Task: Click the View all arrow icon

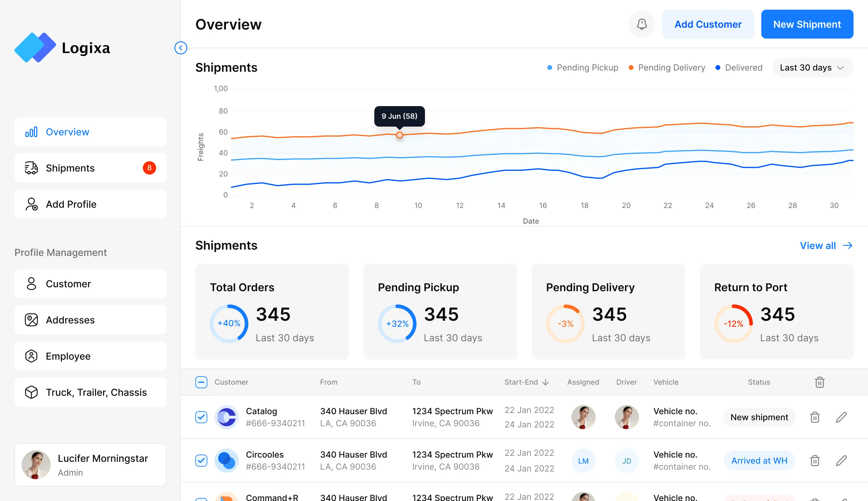Action: pyautogui.click(x=848, y=245)
